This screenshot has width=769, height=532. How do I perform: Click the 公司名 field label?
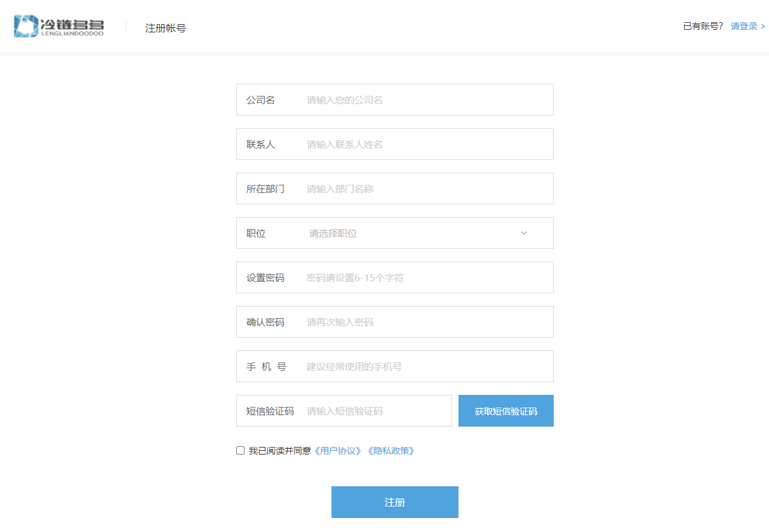pos(260,100)
